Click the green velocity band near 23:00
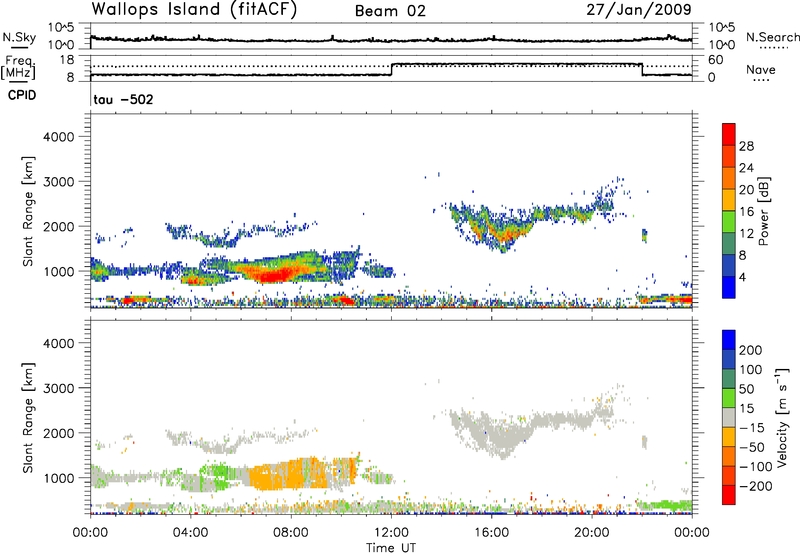The height and width of the screenshot is (554, 800). click(x=668, y=506)
